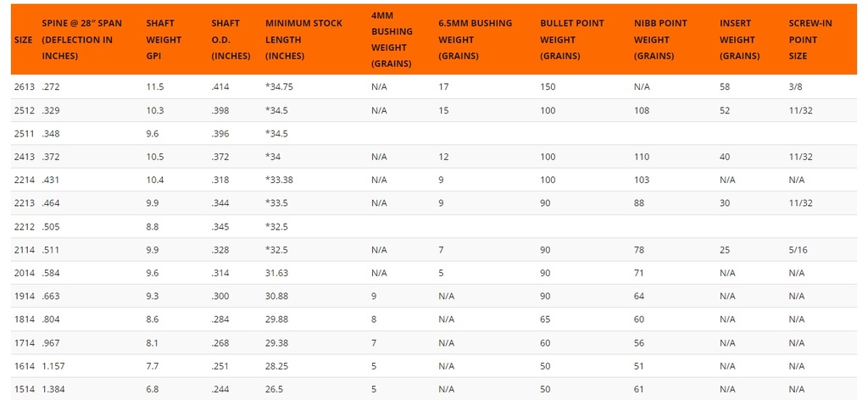This screenshot has height=411, width=868.
Task: Click the 6.5MM Bushing Weight header
Action: click(475, 40)
